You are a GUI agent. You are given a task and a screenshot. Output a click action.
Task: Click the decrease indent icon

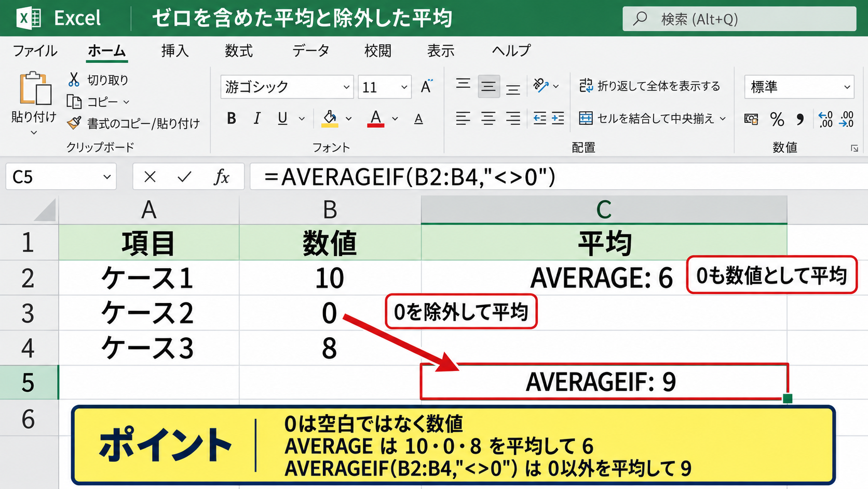(x=539, y=118)
